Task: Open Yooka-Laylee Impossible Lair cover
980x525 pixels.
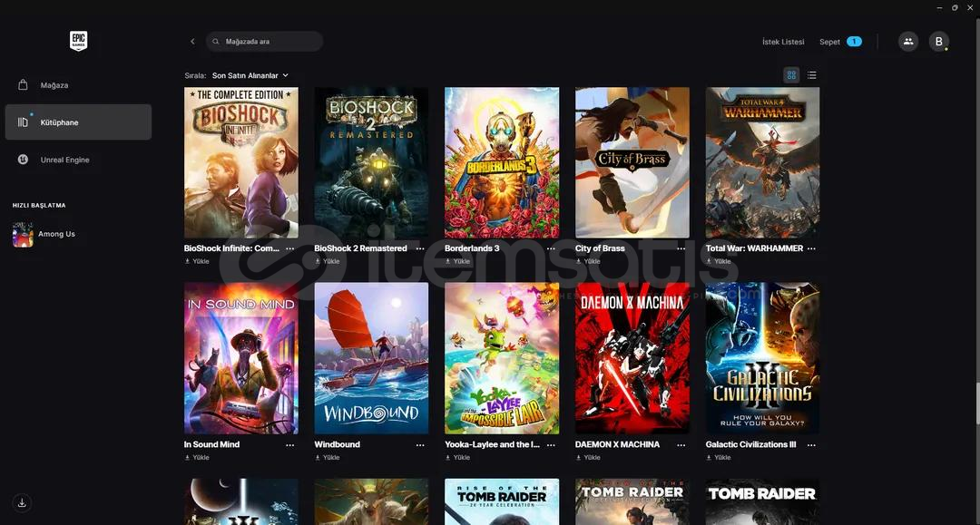Action: pos(502,358)
